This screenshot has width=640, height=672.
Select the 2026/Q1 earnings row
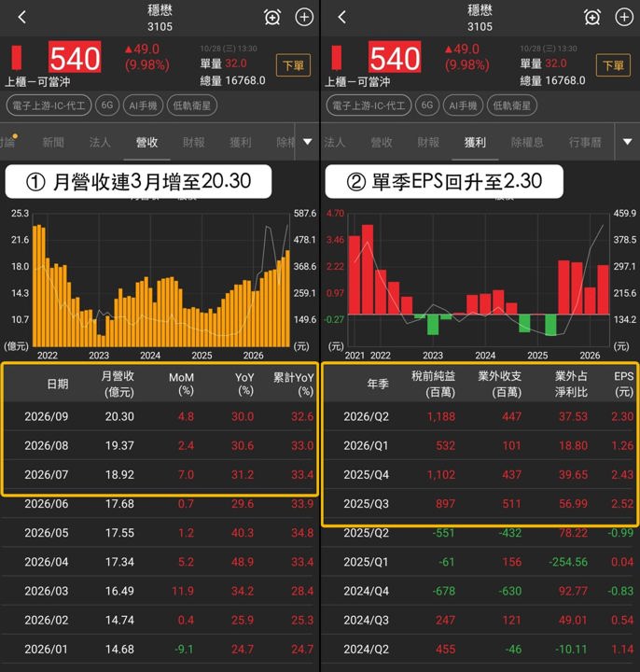point(480,445)
